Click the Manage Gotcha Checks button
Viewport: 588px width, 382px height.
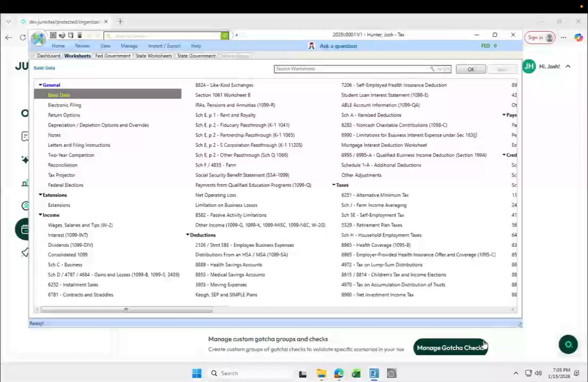[x=450, y=347]
